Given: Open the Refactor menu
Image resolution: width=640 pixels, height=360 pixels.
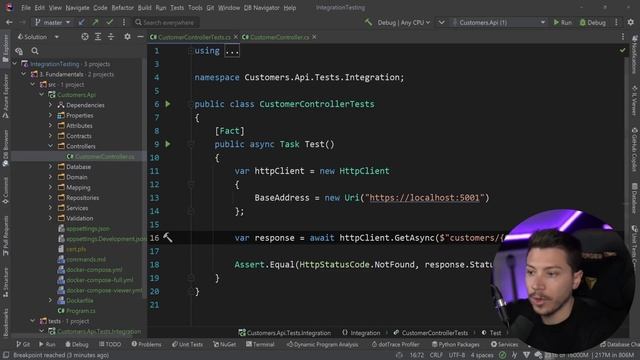Looking at the screenshot, I should [x=122, y=8].
